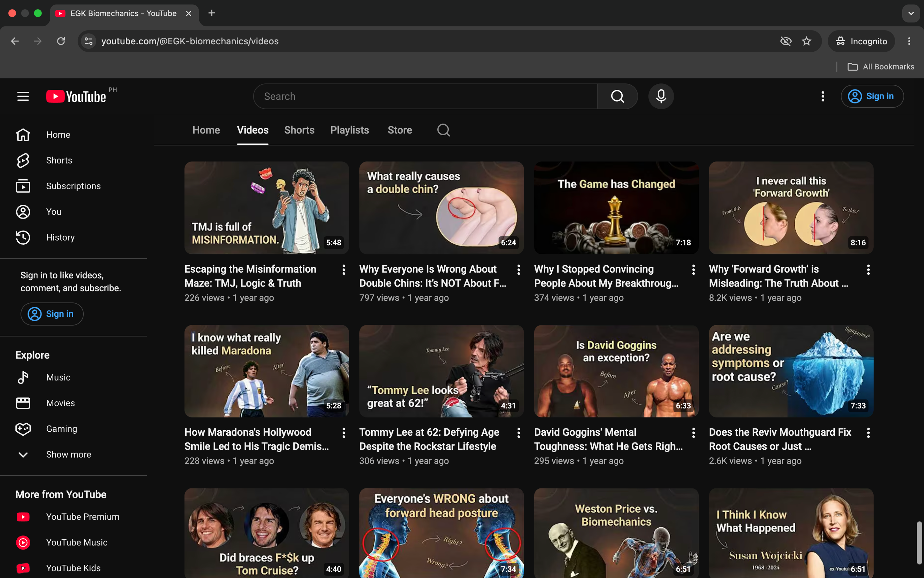This screenshot has width=924, height=578.
Task: Go back in browser history
Action: [15, 41]
